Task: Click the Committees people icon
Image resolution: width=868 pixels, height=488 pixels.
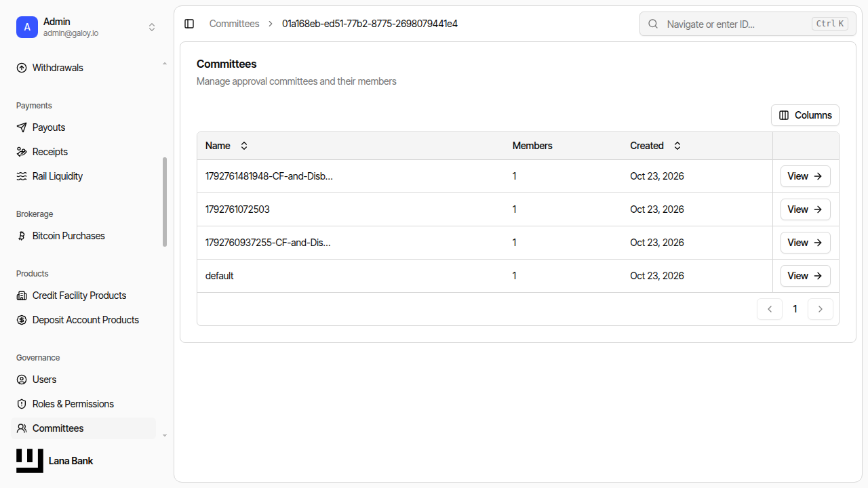Action: 22,428
